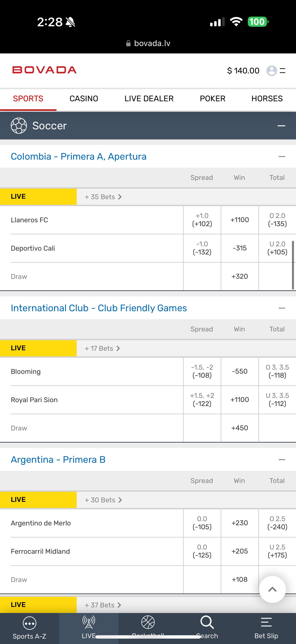Switch to the CASINO tab
This screenshot has height=644, width=296.
tap(84, 99)
